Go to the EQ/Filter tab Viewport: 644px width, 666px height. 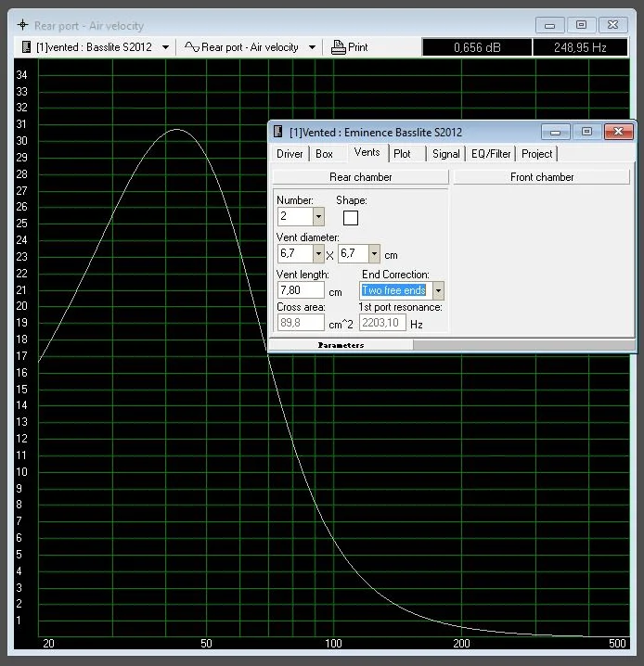pos(491,154)
